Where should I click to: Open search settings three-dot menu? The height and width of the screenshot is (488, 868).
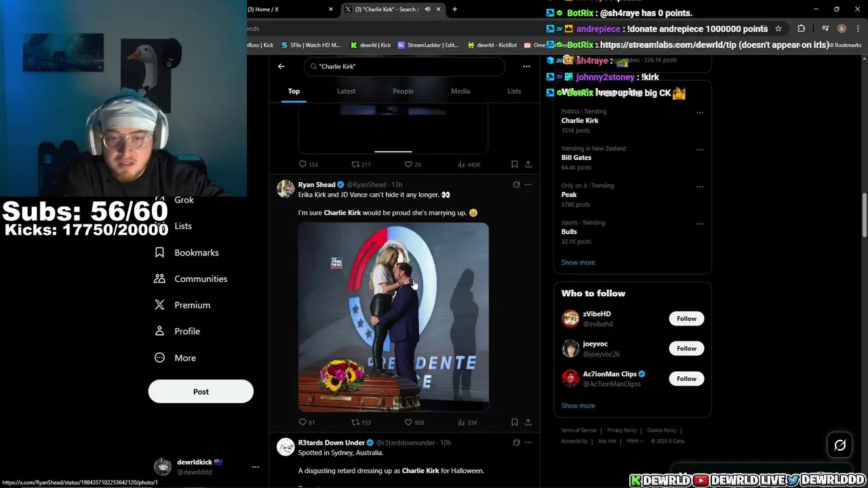(x=526, y=66)
